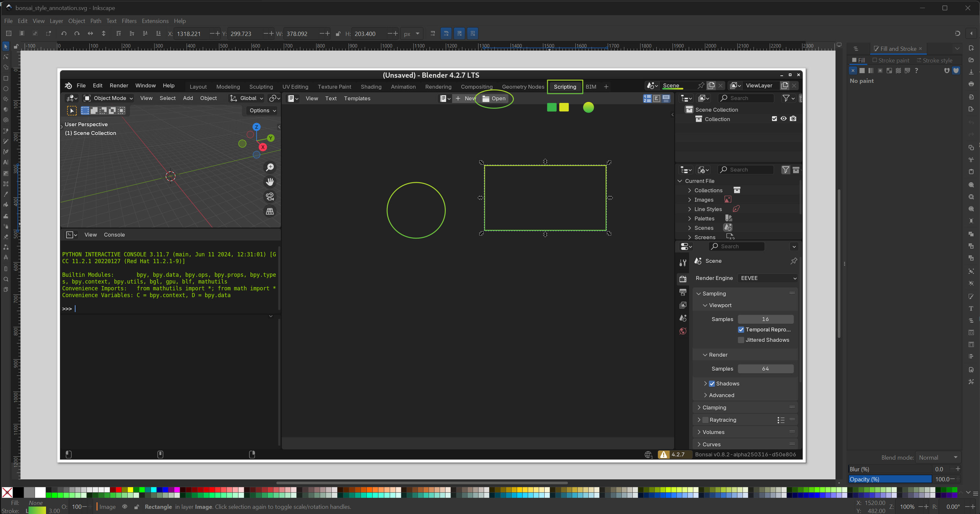Set fill to flat color
980x514 pixels.
pyautogui.click(x=862, y=70)
